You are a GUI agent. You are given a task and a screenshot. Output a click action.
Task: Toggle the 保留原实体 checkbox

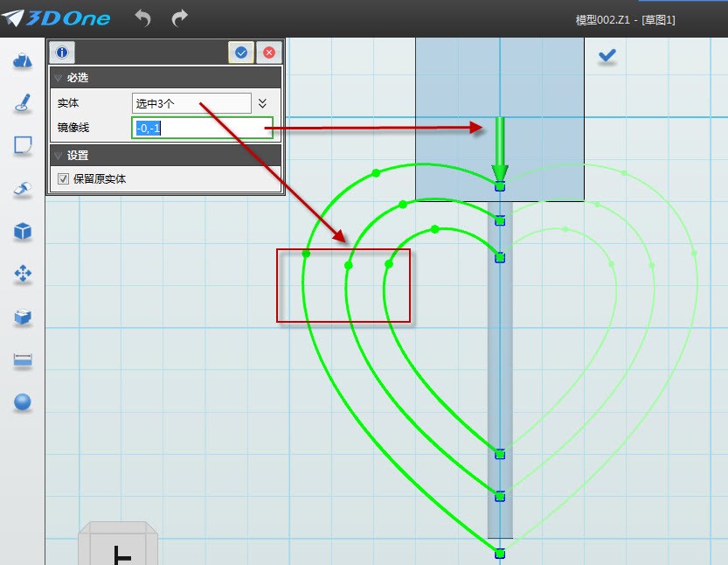(x=63, y=178)
